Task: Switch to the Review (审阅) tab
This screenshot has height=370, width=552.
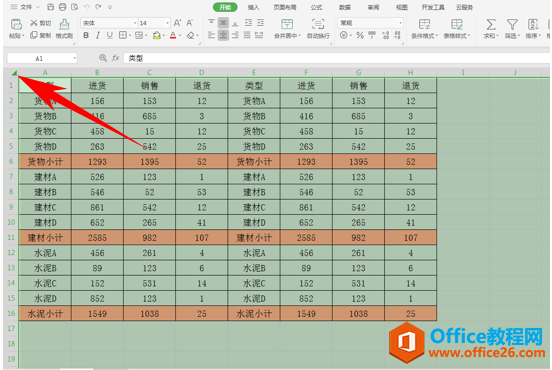Action: click(373, 7)
